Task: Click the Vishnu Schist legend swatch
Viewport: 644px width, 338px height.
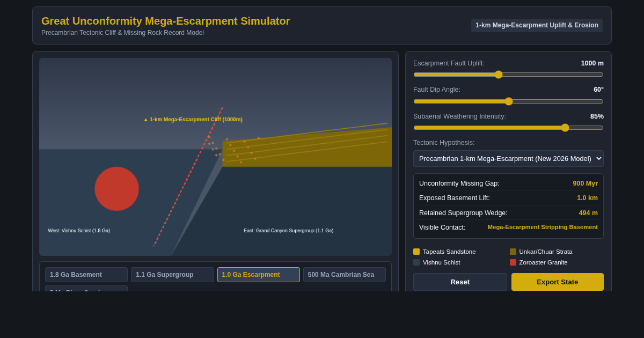Action: (416, 262)
